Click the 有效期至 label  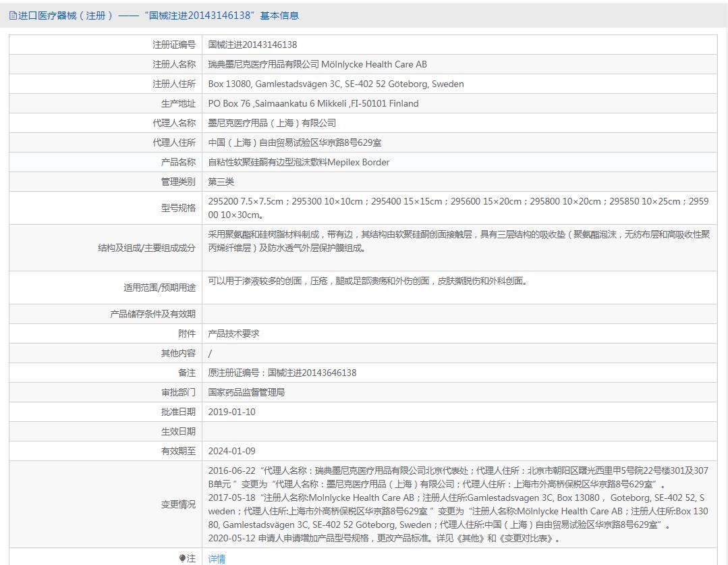point(178,450)
